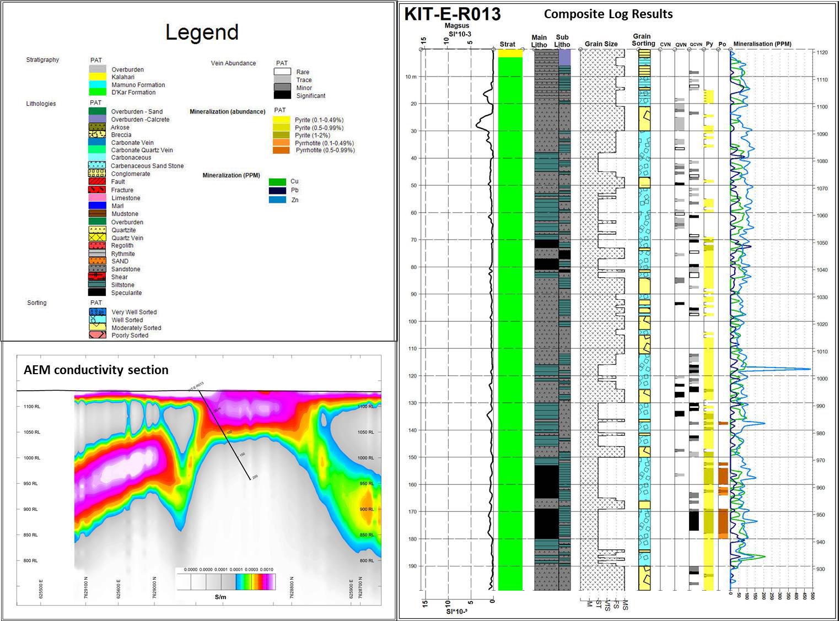840x621 pixels.
Task: Click the Breccia lithology pattern icon
Action: (97, 134)
